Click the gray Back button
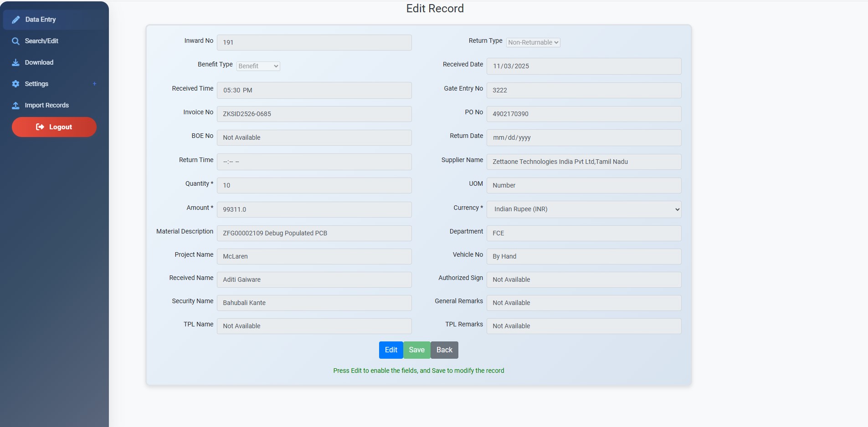This screenshot has width=868, height=427. [x=444, y=350]
